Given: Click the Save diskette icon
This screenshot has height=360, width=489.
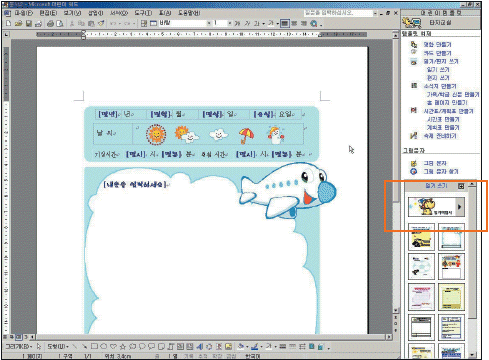Looking at the screenshot, I should (x=29, y=23).
